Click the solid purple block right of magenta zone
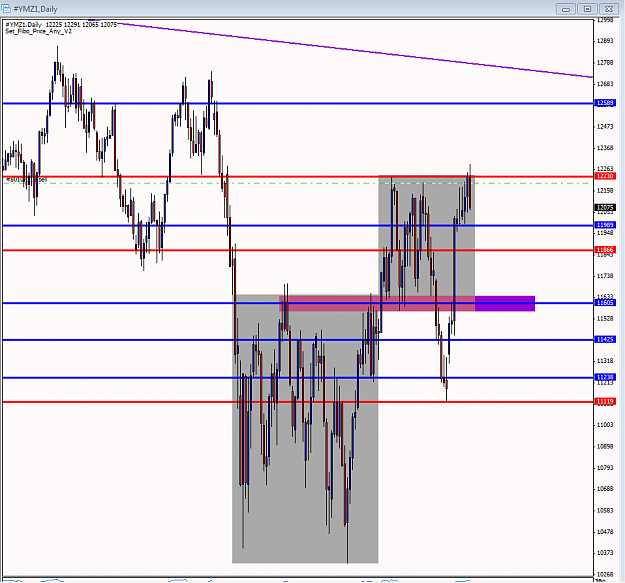Viewport: 625px width, 583px height. click(505, 303)
